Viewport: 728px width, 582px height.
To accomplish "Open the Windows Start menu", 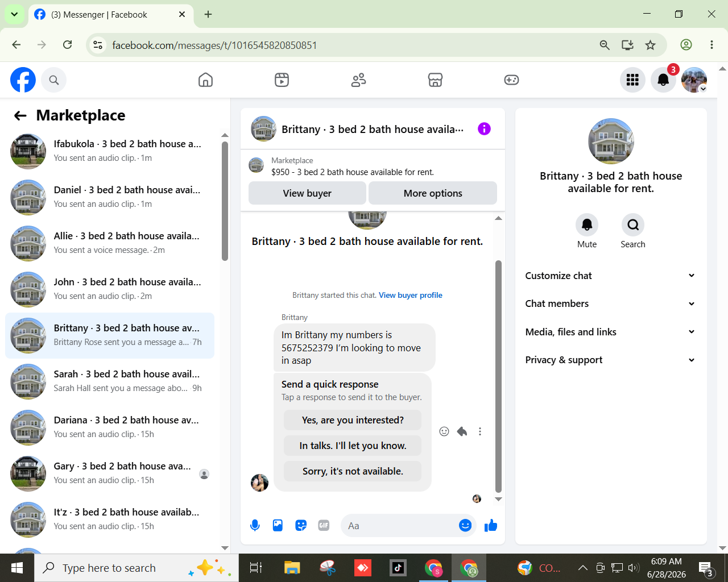I will click(17, 568).
